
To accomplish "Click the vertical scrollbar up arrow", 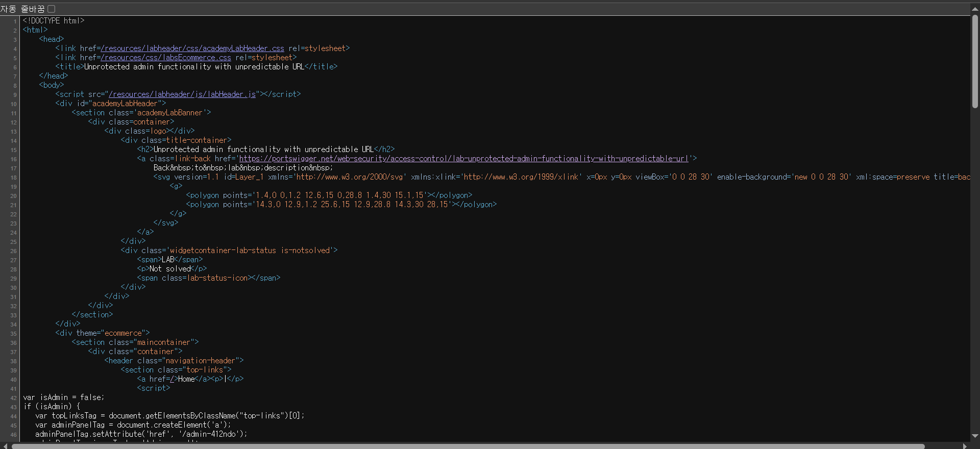I will [x=975, y=9].
